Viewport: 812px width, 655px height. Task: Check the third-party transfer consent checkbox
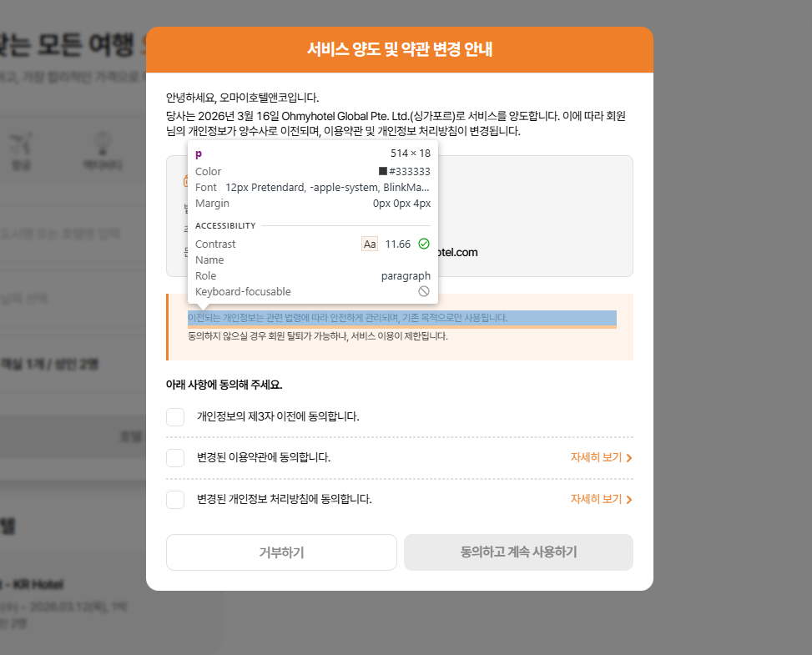click(175, 417)
